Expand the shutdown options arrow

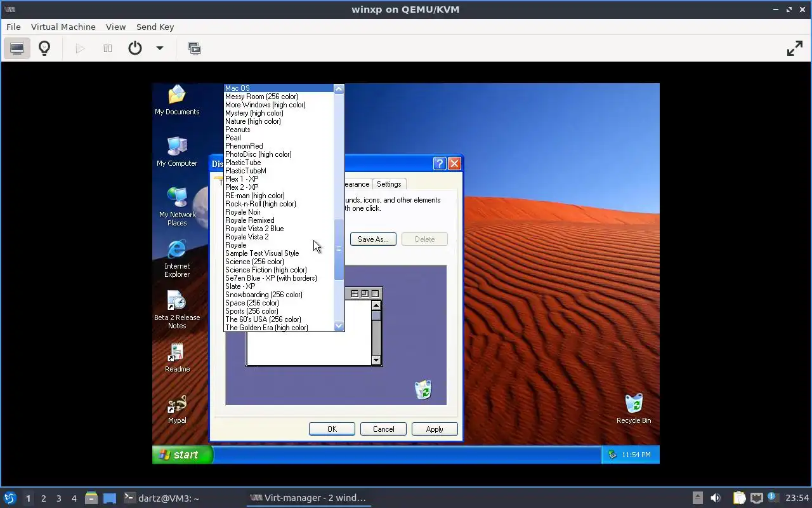pyautogui.click(x=160, y=48)
